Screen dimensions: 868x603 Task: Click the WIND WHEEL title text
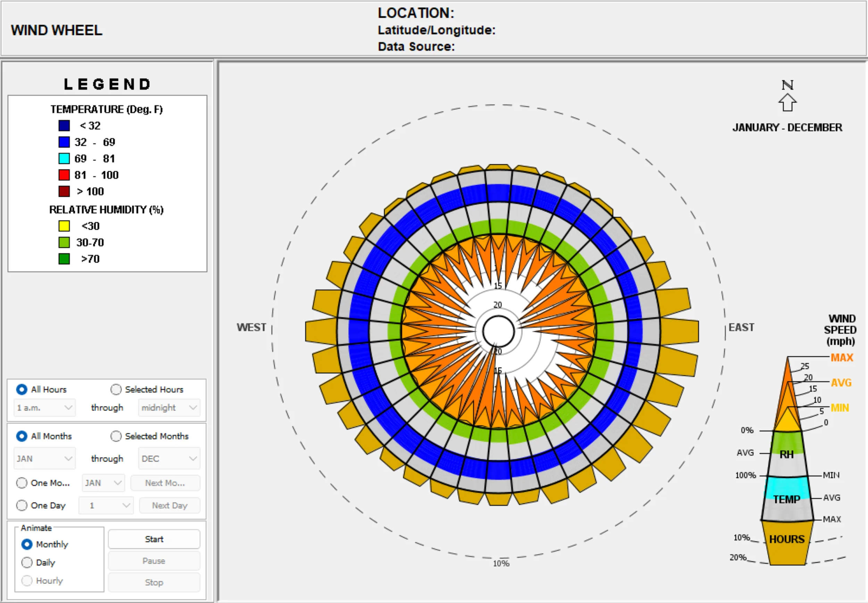click(57, 30)
